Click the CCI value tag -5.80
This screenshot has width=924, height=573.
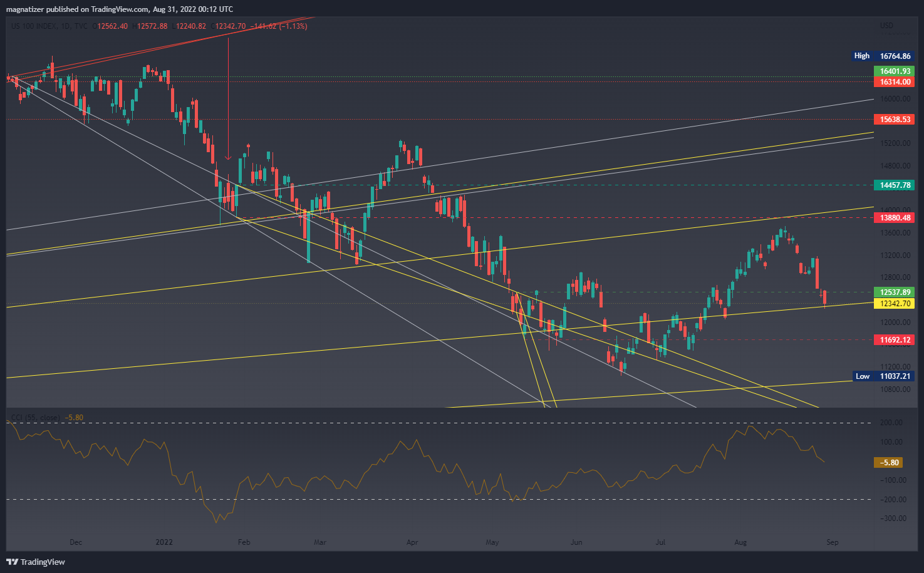click(x=888, y=463)
